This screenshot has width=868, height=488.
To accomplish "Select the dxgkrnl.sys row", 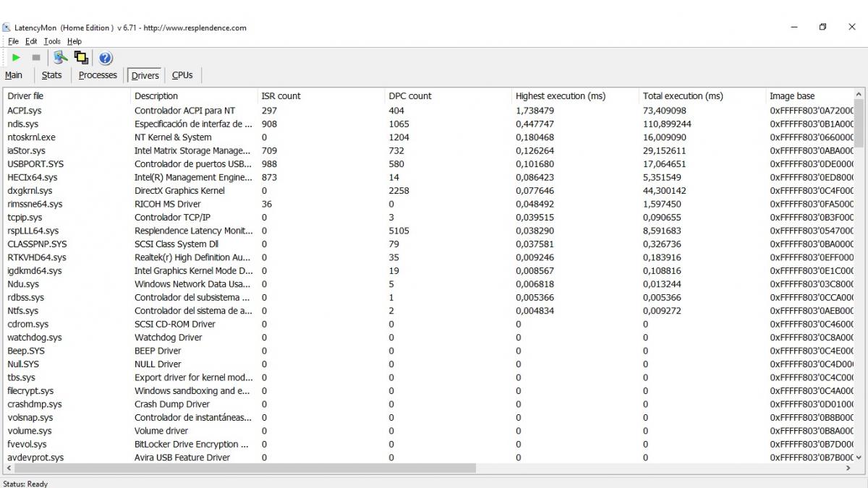I will [x=429, y=191].
